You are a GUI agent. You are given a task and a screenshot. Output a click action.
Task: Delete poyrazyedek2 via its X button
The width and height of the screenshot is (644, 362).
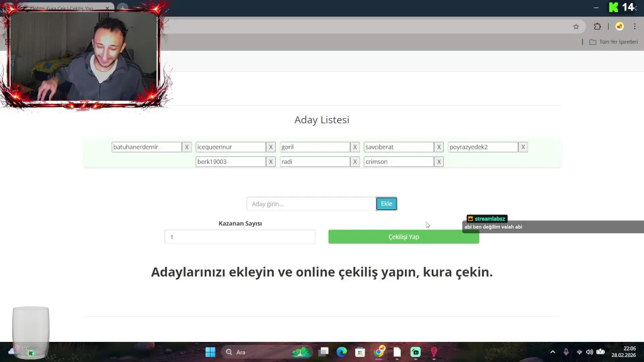523,147
